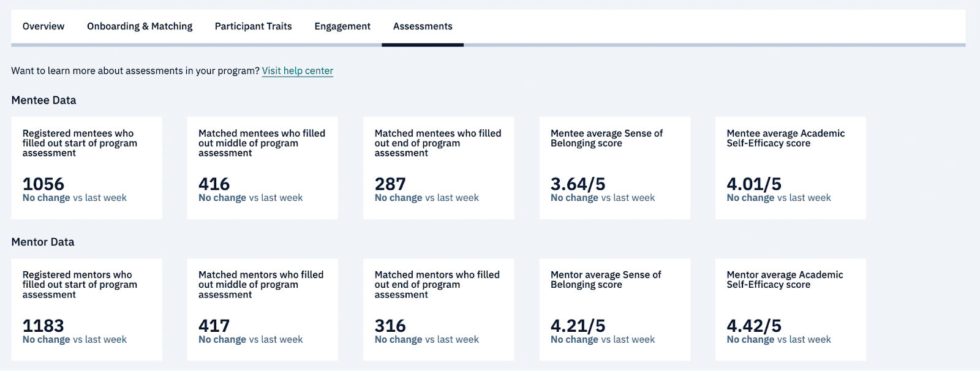The image size is (980, 371).
Task: Open the matched mentees end of program card
Action: 439,168
